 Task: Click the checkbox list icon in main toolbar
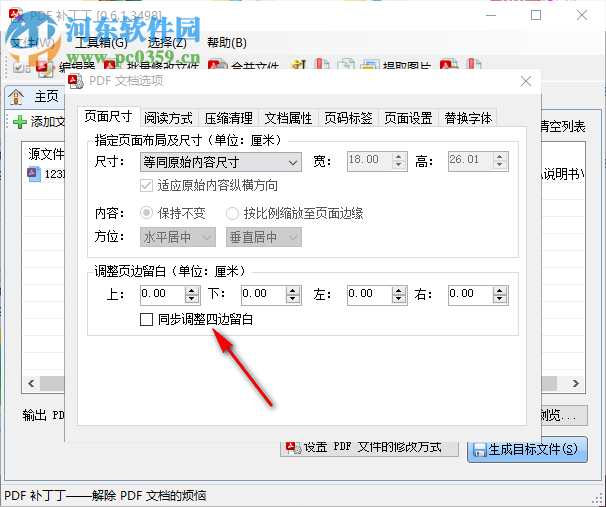point(21,67)
